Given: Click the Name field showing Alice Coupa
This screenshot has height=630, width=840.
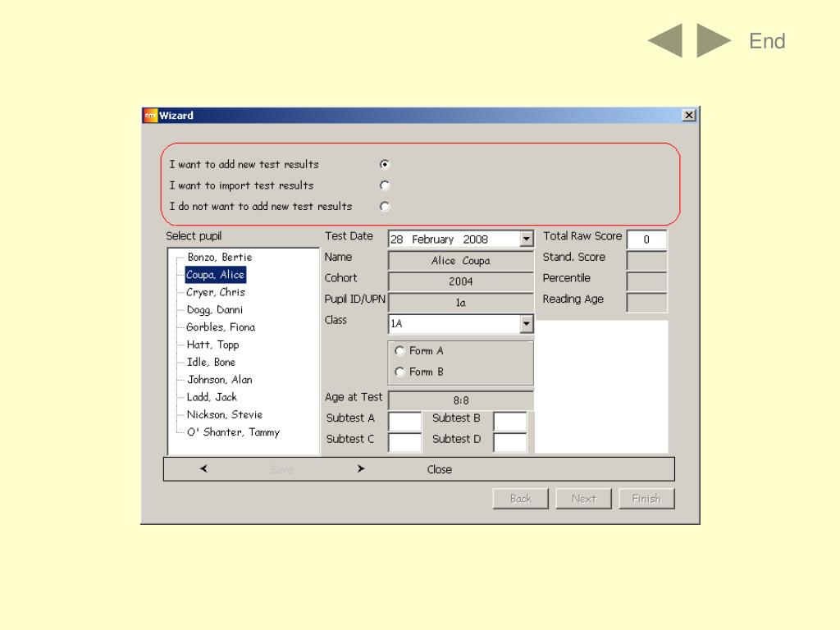Looking at the screenshot, I should [x=461, y=261].
